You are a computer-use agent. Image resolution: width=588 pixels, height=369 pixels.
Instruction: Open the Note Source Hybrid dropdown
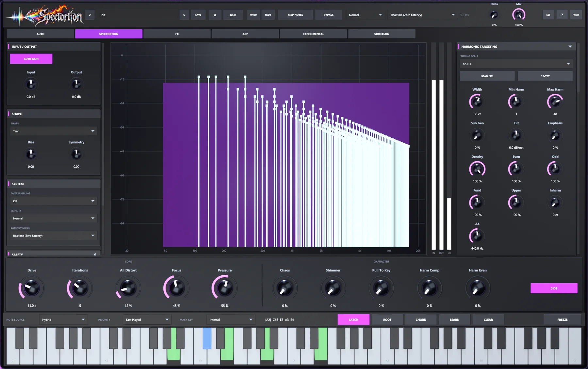[x=63, y=320]
